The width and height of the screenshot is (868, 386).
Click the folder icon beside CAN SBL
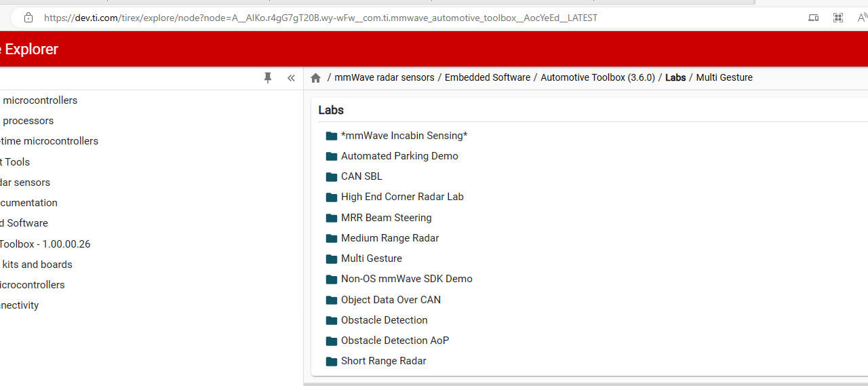click(x=332, y=176)
